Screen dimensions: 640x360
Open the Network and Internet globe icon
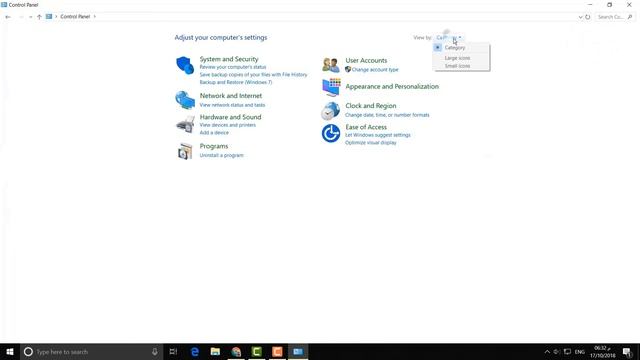coord(185,100)
